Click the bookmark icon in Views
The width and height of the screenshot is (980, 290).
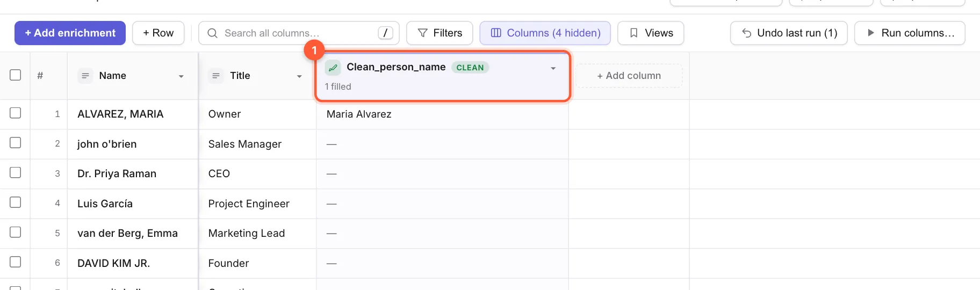[634, 33]
